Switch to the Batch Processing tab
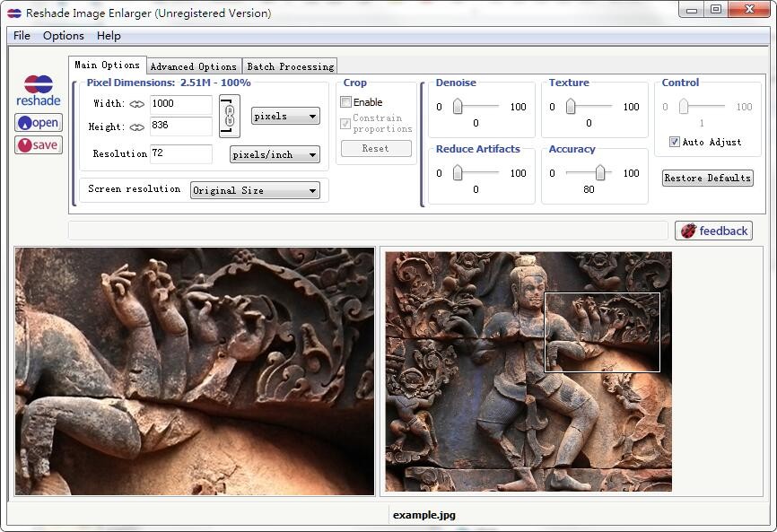This screenshot has height=532, width=777. click(290, 66)
